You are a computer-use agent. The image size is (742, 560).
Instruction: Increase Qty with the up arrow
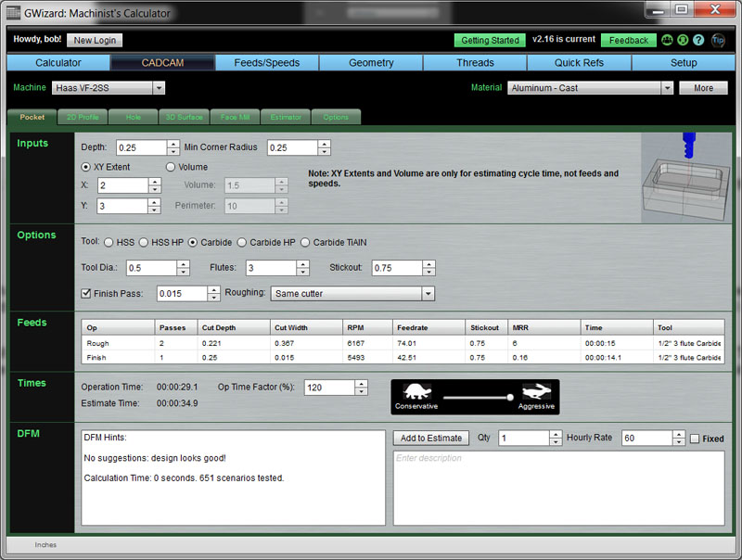tap(556, 434)
